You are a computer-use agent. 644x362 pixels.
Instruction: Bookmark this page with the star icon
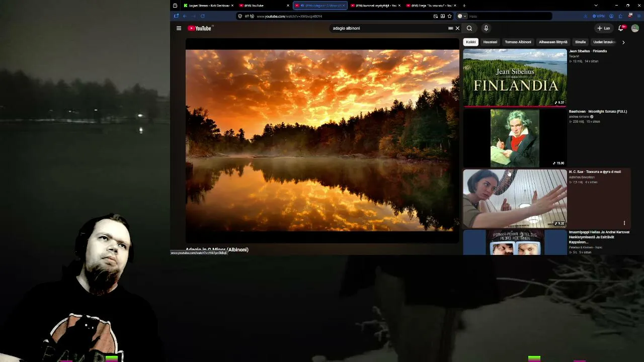coord(450,16)
